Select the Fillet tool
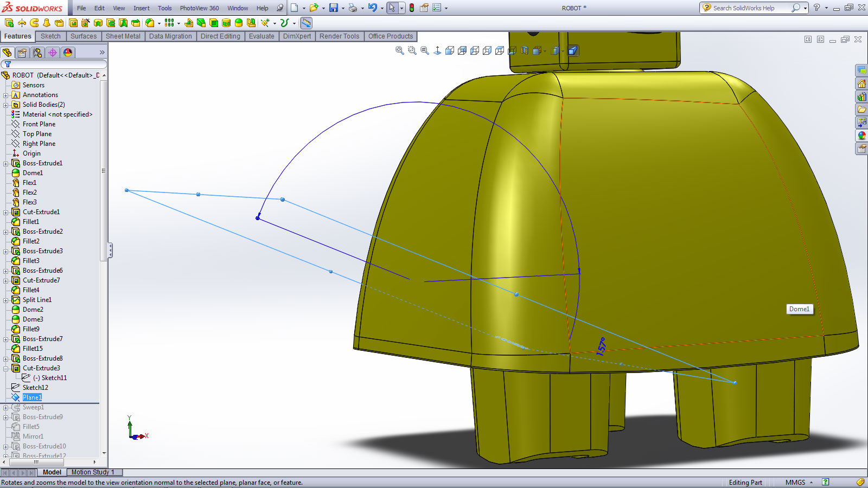Viewport: 868px width, 488px height. (x=150, y=23)
